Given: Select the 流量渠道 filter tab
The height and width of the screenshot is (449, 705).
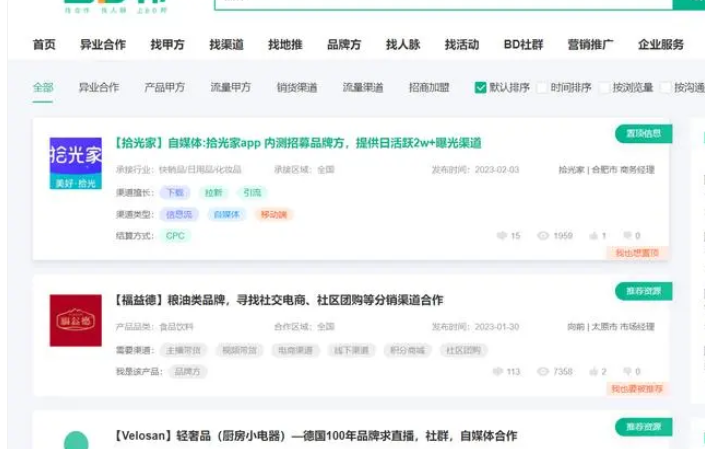Looking at the screenshot, I should [x=363, y=87].
